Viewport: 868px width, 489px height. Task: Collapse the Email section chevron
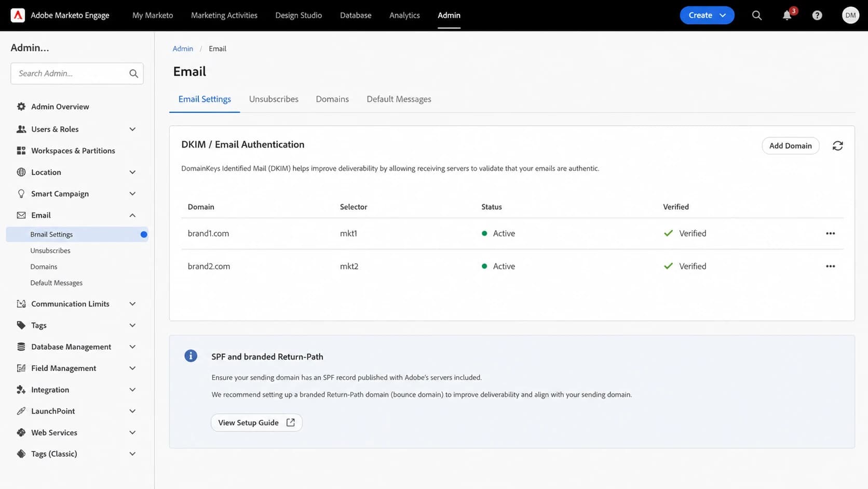[x=132, y=215]
